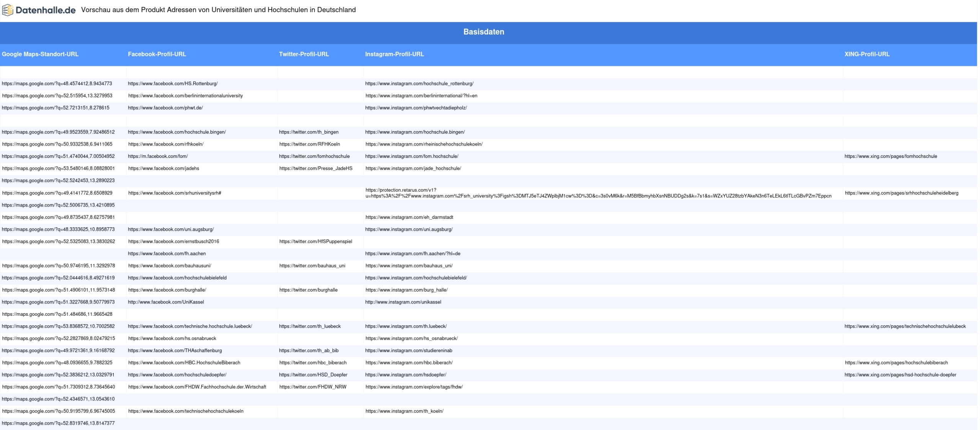Screen dimensions: 980x430
Task: Click instagram.com/fh.aachen/?hl=de cell
Action: (413, 254)
